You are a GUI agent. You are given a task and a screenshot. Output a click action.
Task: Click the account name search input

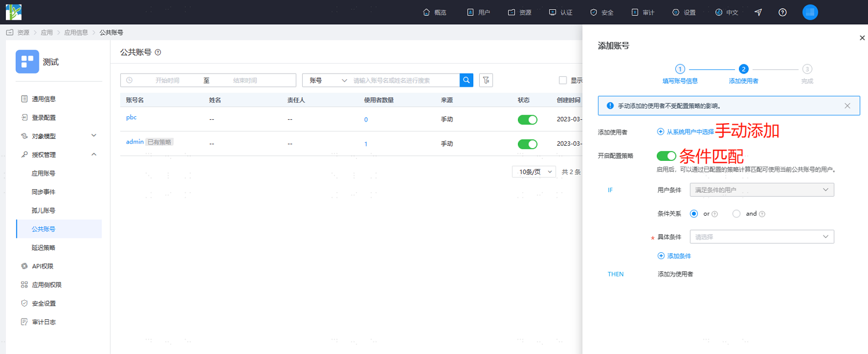click(405, 80)
